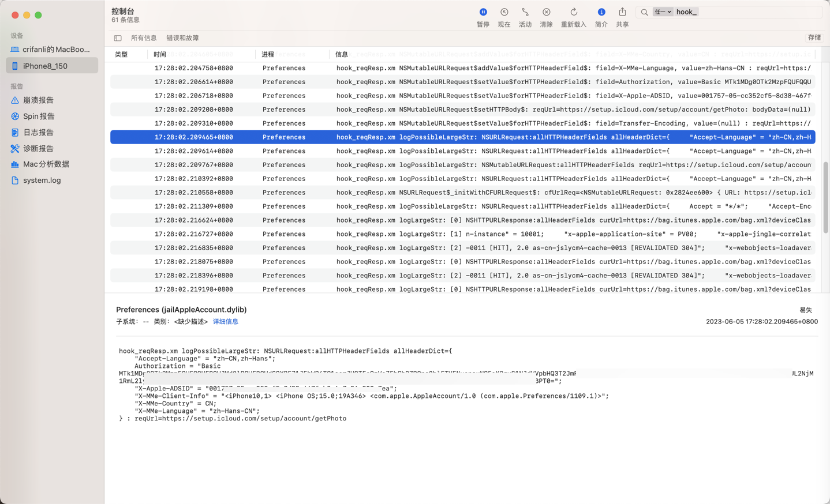Select log row at 17:28:02.204758
The height and width of the screenshot is (504, 830).
(462, 68)
